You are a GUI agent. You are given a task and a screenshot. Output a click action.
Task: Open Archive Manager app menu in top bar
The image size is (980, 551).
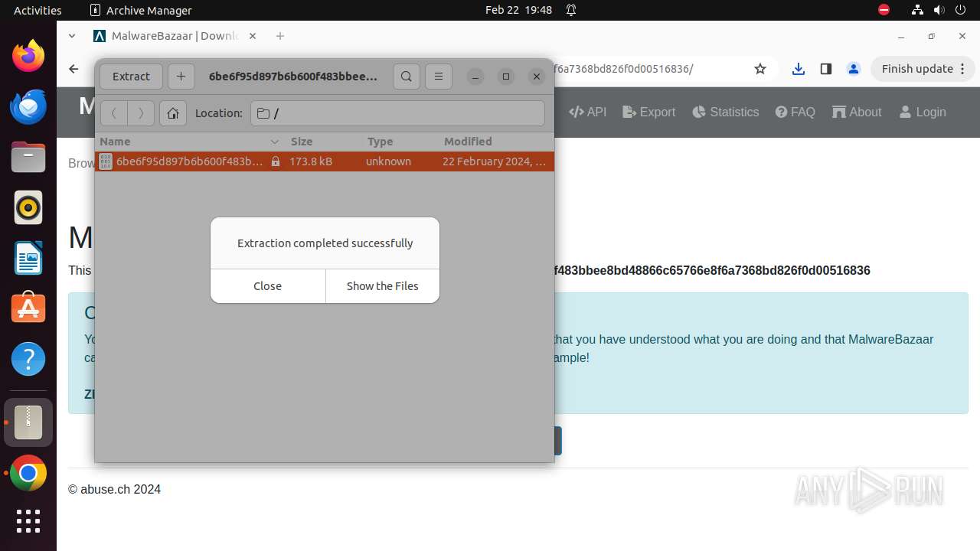tap(141, 10)
